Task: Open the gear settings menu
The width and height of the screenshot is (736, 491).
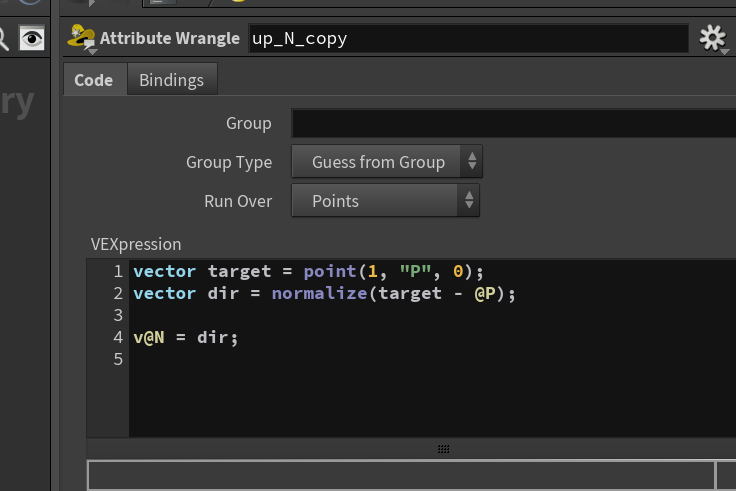Action: point(713,38)
